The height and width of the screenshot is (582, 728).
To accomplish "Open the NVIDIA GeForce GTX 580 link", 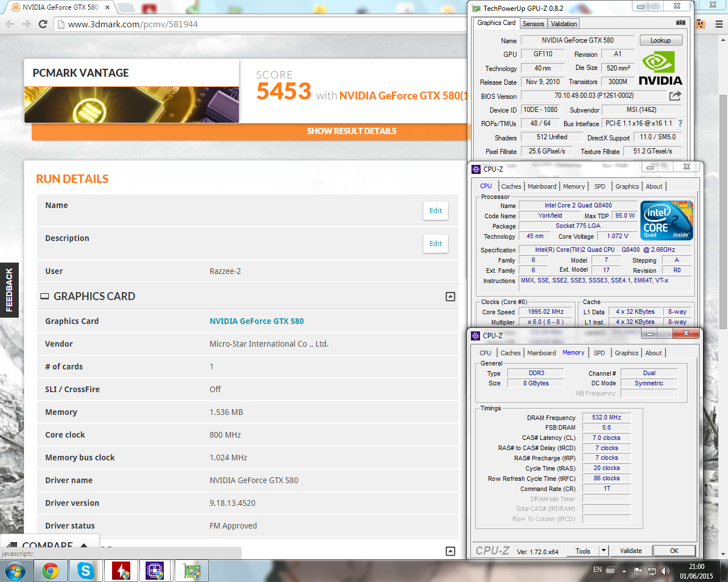I will pos(257,321).
